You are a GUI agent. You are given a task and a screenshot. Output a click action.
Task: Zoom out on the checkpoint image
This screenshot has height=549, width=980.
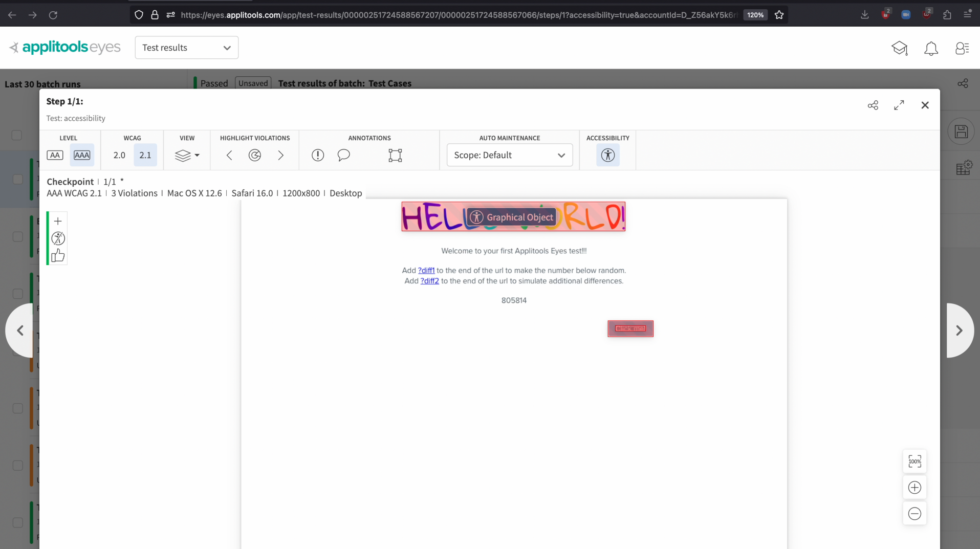coord(915,514)
